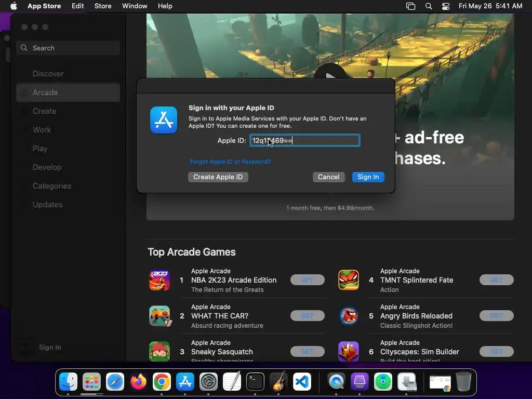This screenshot has width=532, height=399.
Task: Open Finder from the Dock
Action: pyautogui.click(x=68, y=382)
